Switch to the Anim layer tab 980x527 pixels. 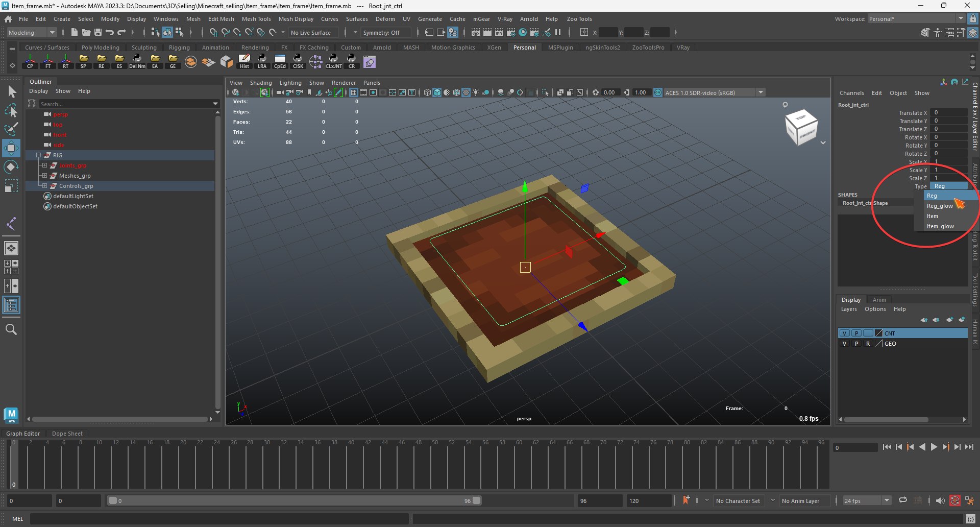coord(879,300)
